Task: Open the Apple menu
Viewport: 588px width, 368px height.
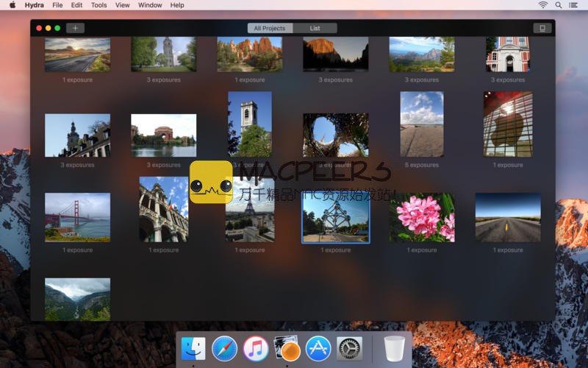Action: pos(12,5)
